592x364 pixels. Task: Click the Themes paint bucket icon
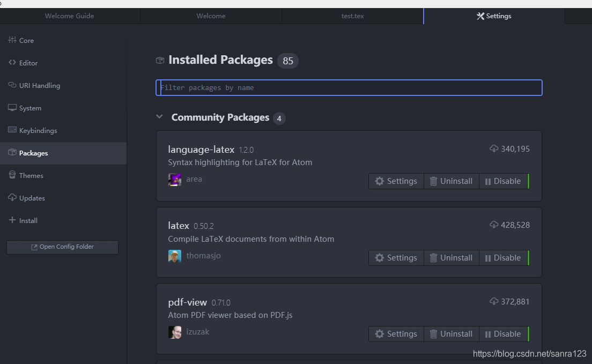coord(12,175)
